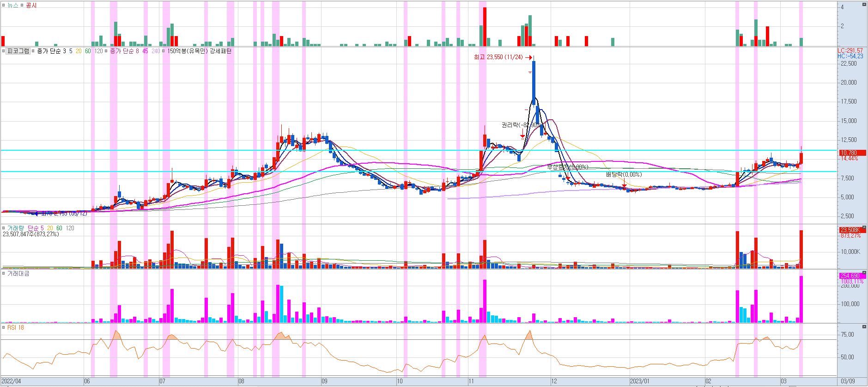
Task: Click the LC:291.57 value
Action: coord(850,50)
